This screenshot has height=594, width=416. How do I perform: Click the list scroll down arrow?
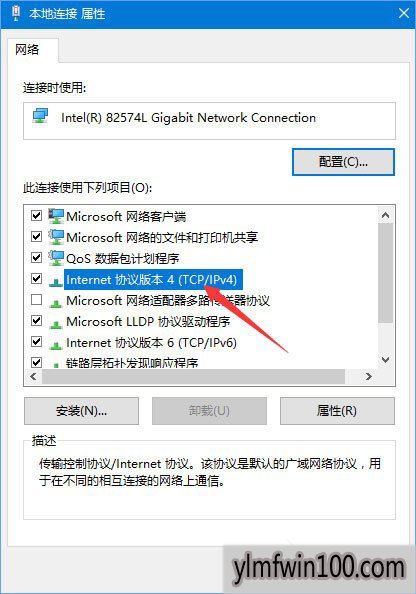386,360
